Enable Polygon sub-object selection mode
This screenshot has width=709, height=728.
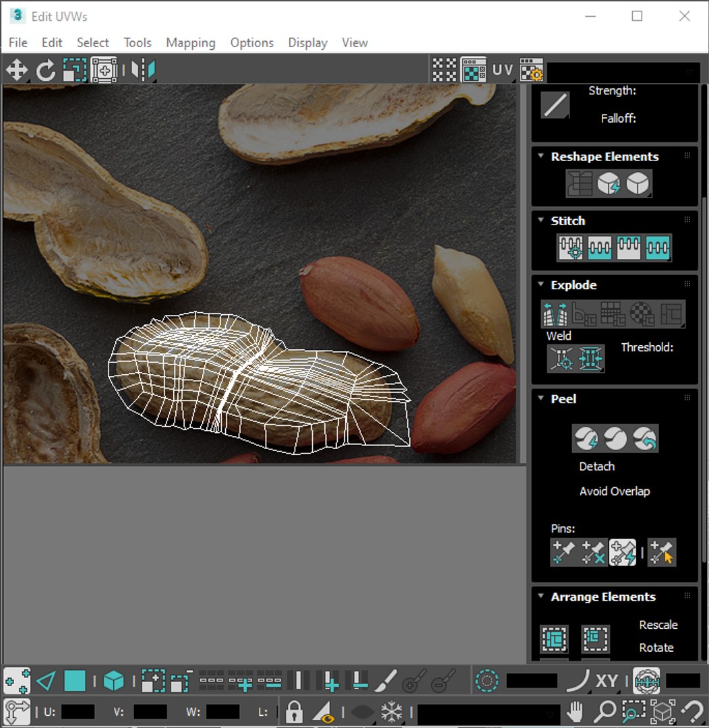coord(75,681)
